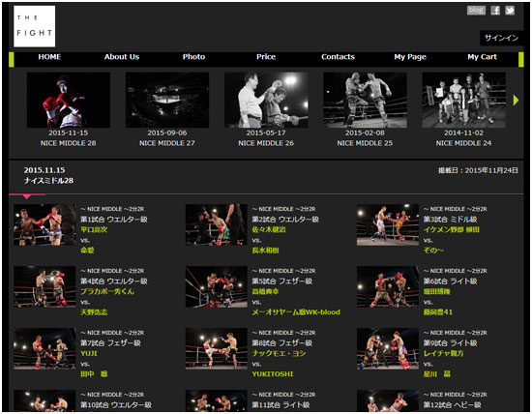The width and height of the screenshot is (532, 414).
Task: Click 第9試合 ライト級 title
Action: 450,343
